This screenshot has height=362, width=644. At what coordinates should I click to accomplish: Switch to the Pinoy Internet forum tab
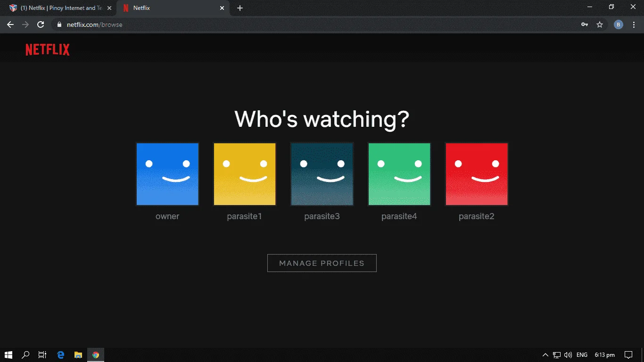click(60, 8)
